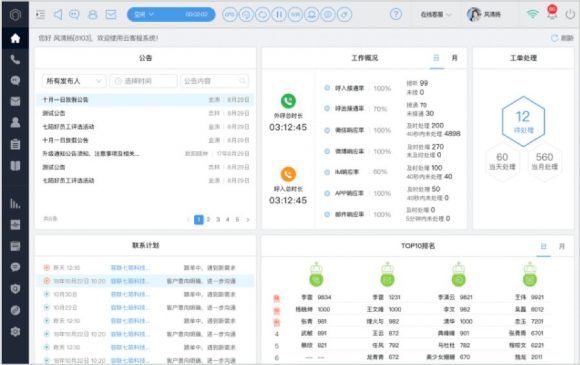This screenshot has height=365, width=580.
Task: Select the 日 tab in 工作概况
Action: [436, 58]
